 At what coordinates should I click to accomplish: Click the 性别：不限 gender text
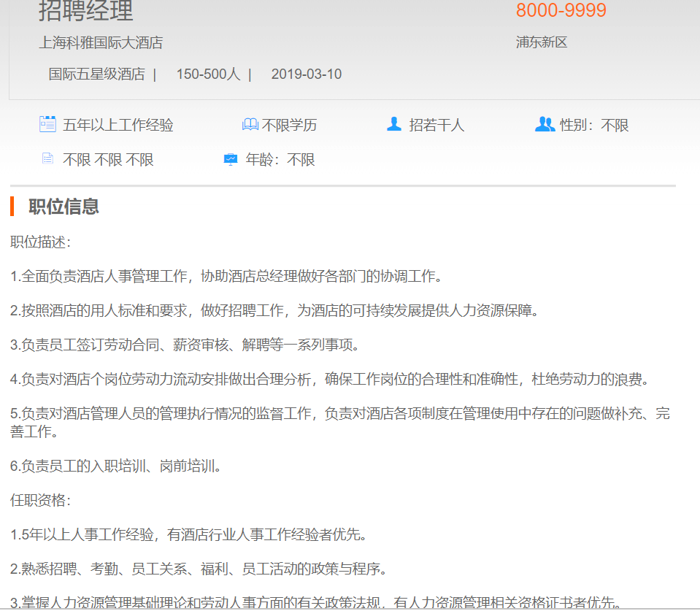594,126
